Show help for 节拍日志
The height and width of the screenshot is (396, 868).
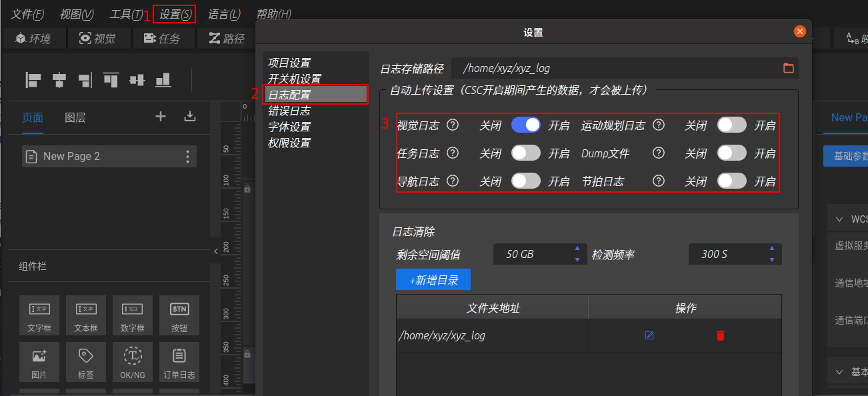pyautogui.click(x=659, y=181)
